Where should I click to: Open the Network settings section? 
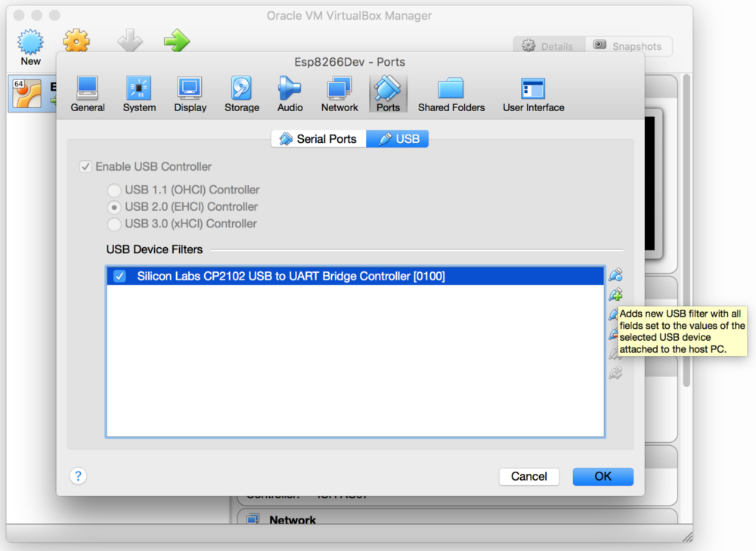(x=339, y=94)
